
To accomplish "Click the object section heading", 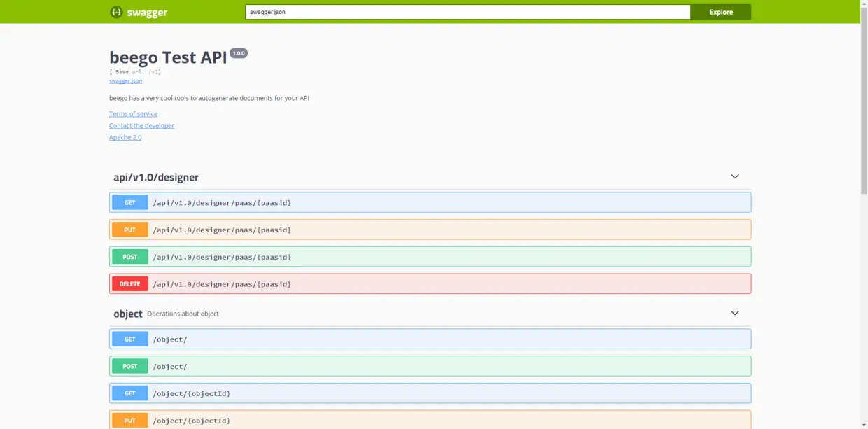I will (x=128, y=314).
